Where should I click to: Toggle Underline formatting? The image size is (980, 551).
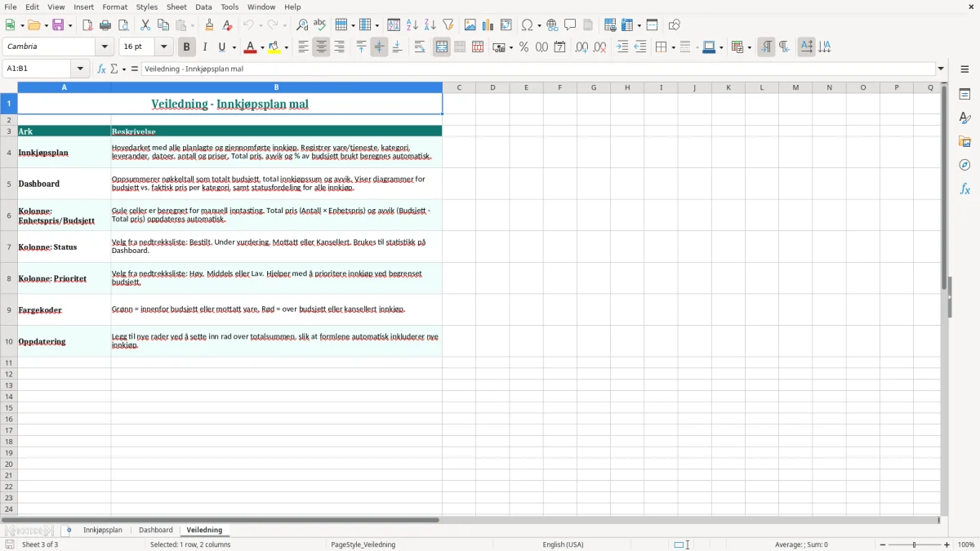(221, 47)
